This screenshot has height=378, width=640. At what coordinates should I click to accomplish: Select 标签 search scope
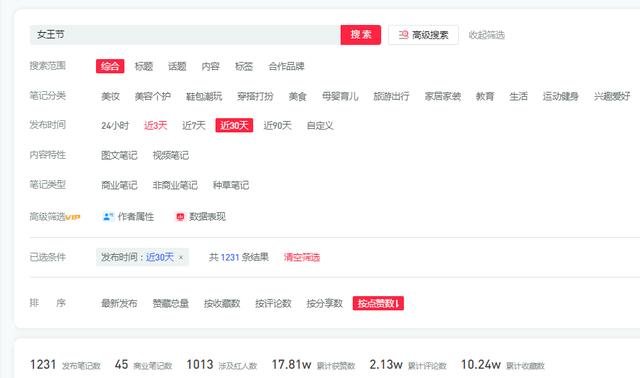[x=244, y=66]
